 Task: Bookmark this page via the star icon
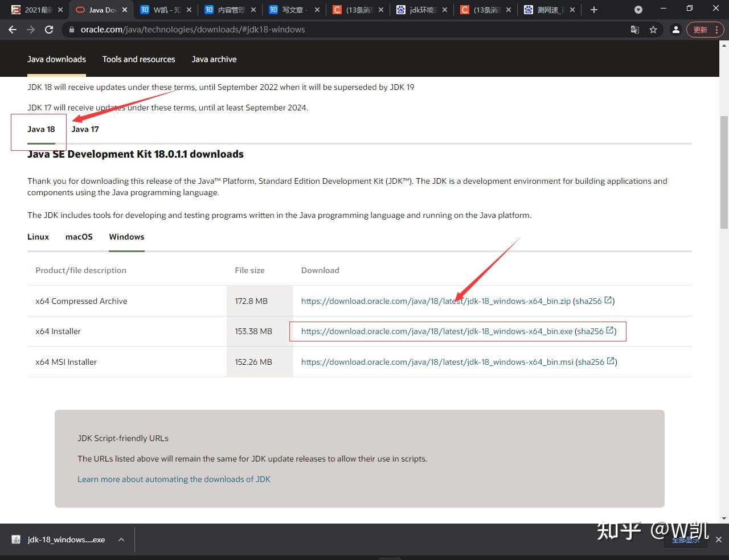click(x=653, y=30)
